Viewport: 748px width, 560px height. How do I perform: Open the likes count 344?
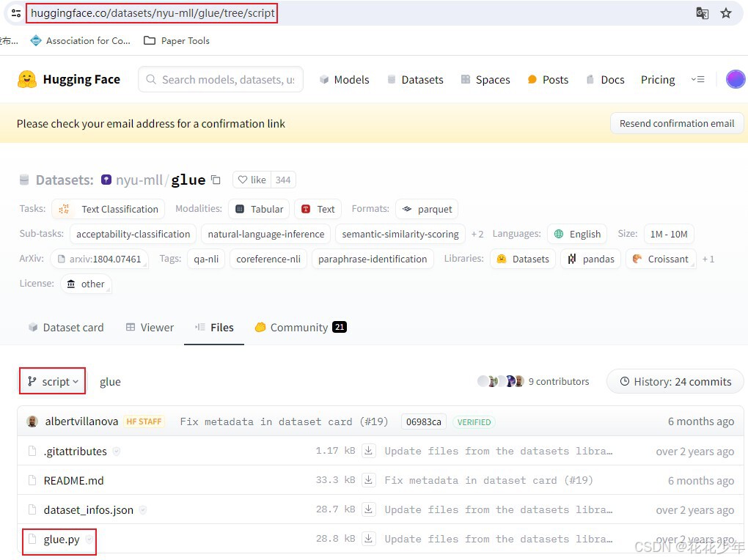pos(283,180)
